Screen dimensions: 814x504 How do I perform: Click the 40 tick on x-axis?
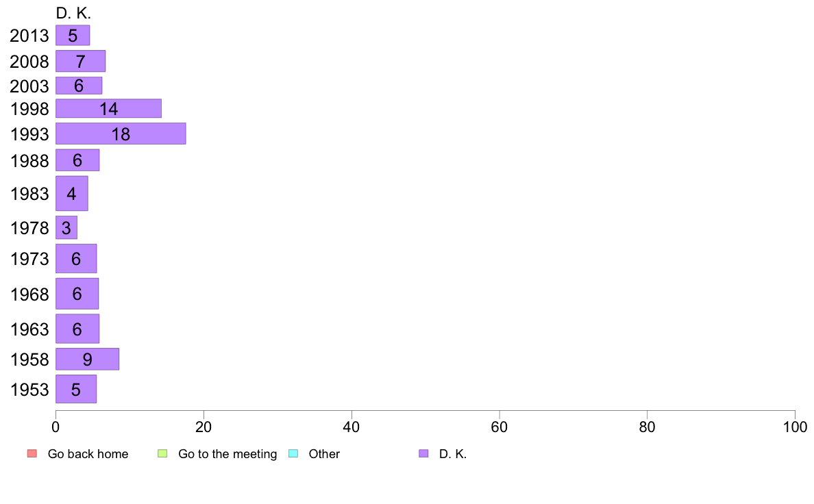[x=351, y=427]
